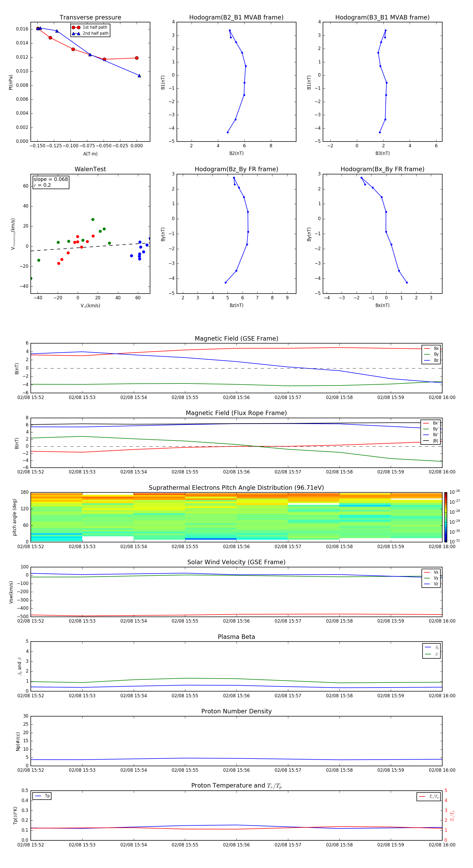The width and height of the screenshot is (473, 868).
Task: Click the "A(T·m)" x-axis label
Action: (x=90, y=154)
